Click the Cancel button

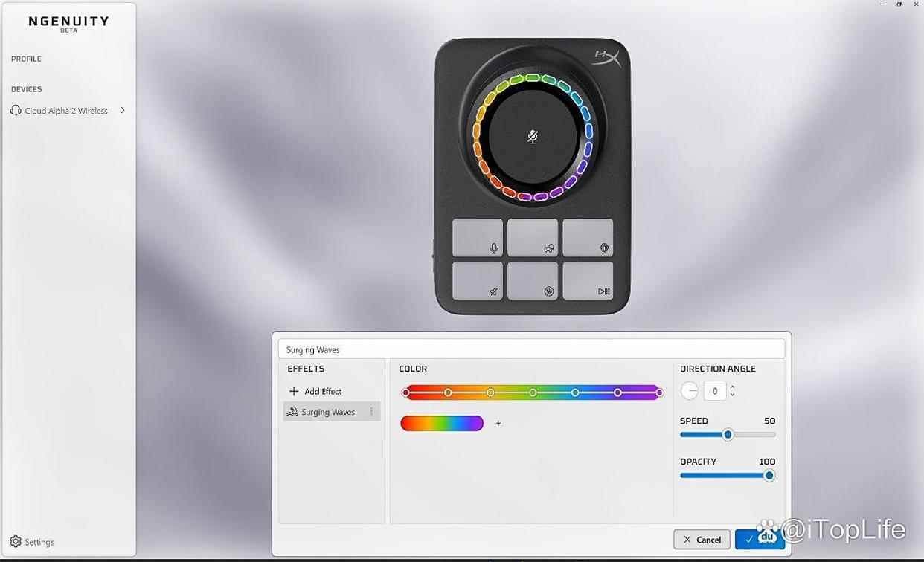[x=702, y=540]
